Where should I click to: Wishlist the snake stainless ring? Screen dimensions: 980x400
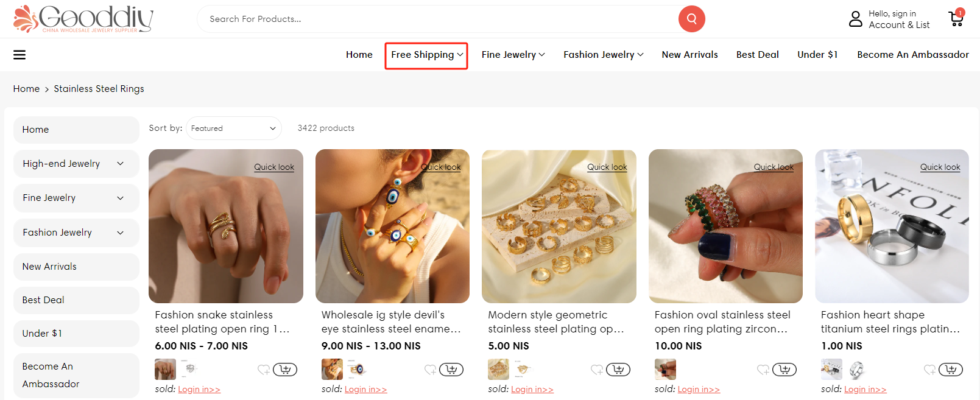tap(263, 370)
